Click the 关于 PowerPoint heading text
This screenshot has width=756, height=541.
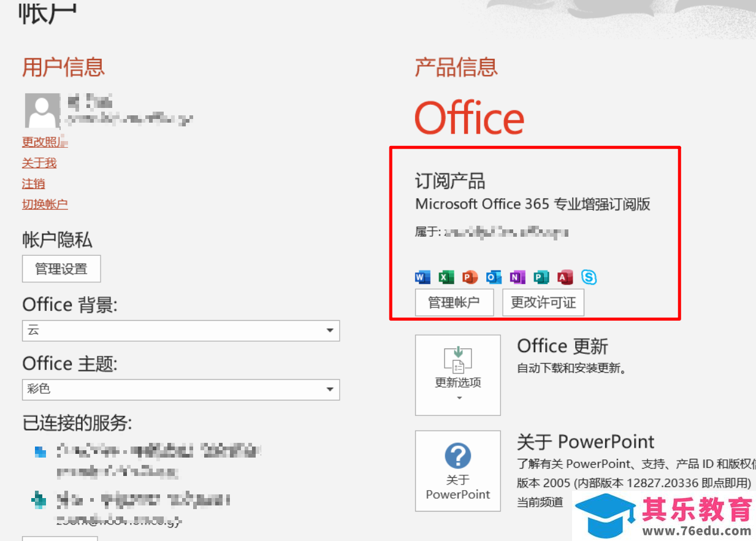coord(586,442)
